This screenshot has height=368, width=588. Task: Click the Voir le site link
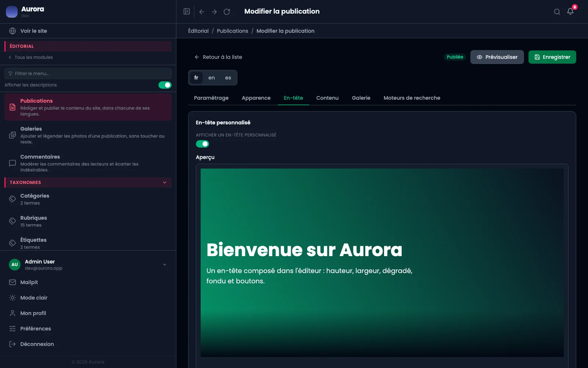click(x=34, y=31)
